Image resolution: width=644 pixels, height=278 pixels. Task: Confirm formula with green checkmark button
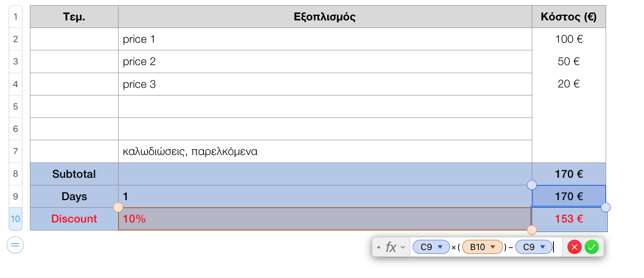click(591, 247)
